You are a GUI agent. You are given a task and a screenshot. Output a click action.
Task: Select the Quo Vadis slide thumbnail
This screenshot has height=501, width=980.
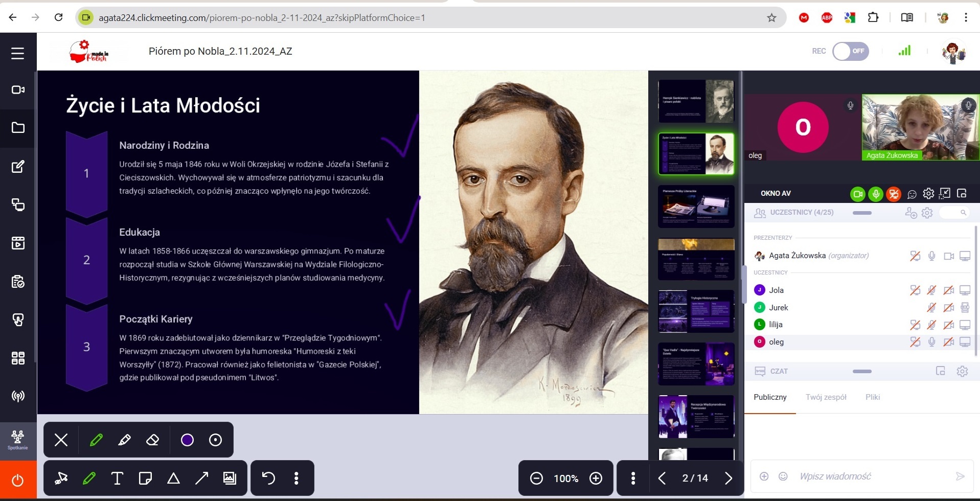pyautogui.click(x=696, y=364)
